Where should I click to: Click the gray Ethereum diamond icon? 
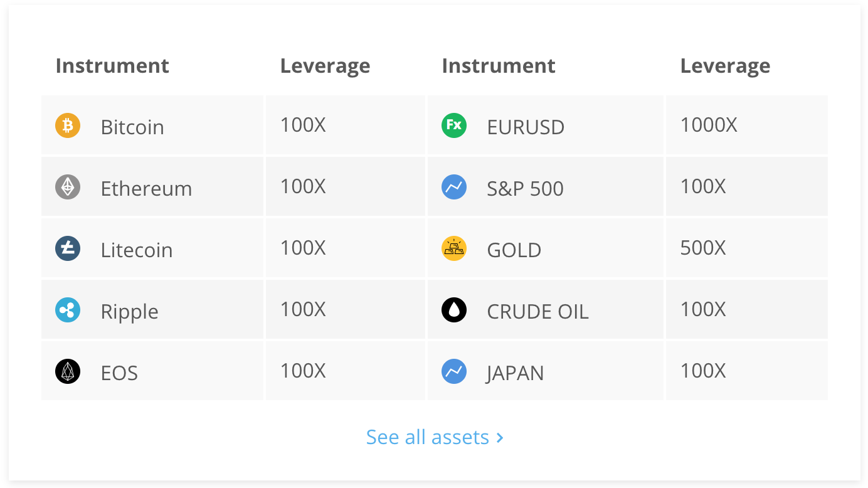[x=68, y=187]
